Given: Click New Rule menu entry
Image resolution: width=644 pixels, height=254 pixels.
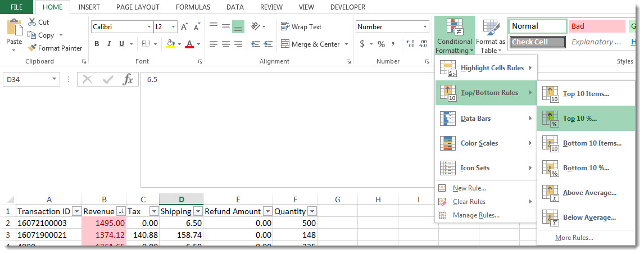Looking at the screenshot, I should (x=486, y=188).
